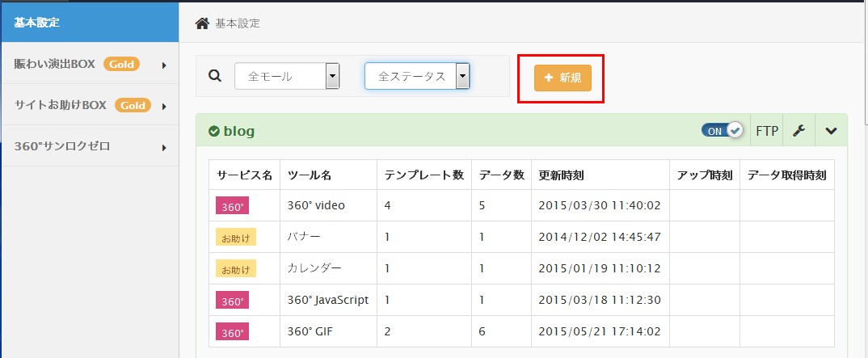Click the FTP button on blog

[767, 131]
